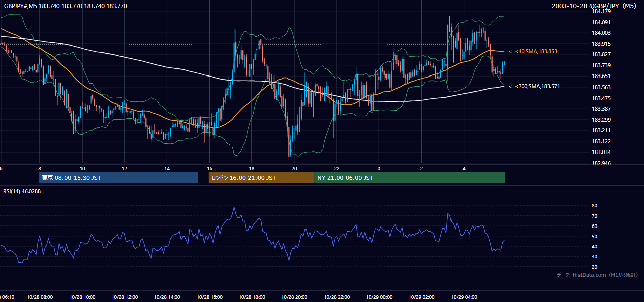Click the RSI 60 level label
This screenshot has width=644, height=302.
pos(595,226)
